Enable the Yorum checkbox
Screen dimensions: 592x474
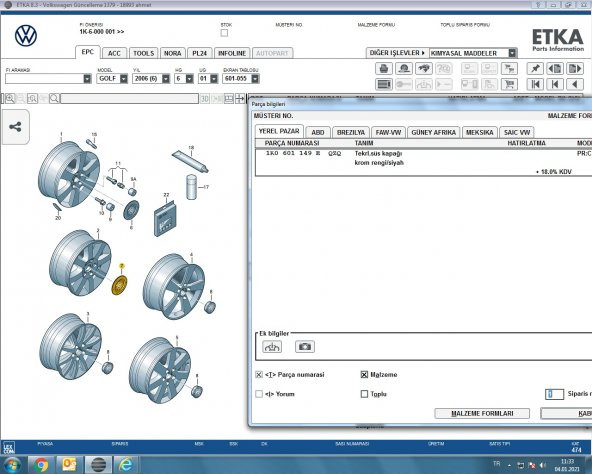[259, 394]
